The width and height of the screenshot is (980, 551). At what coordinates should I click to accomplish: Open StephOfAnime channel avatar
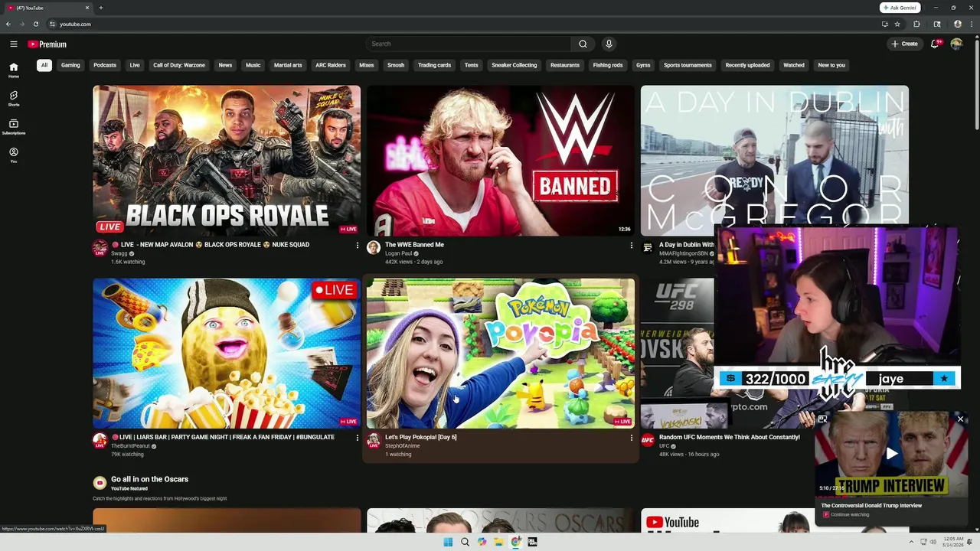[373, 440]
